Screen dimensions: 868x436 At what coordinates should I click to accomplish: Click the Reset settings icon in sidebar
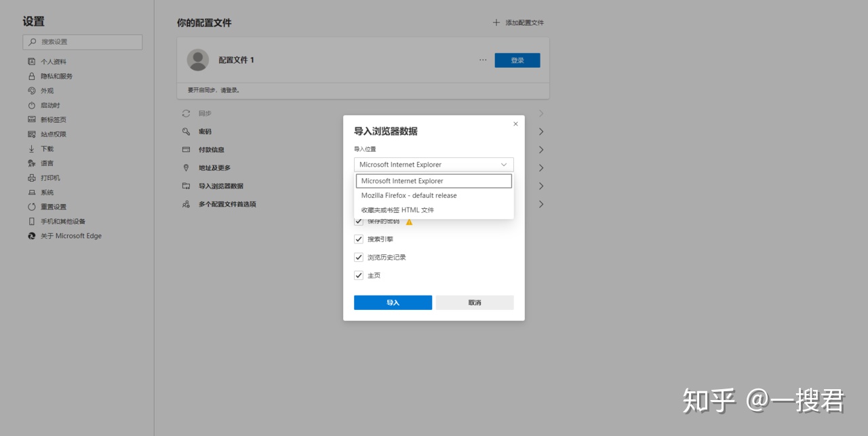tap(31, 207)
